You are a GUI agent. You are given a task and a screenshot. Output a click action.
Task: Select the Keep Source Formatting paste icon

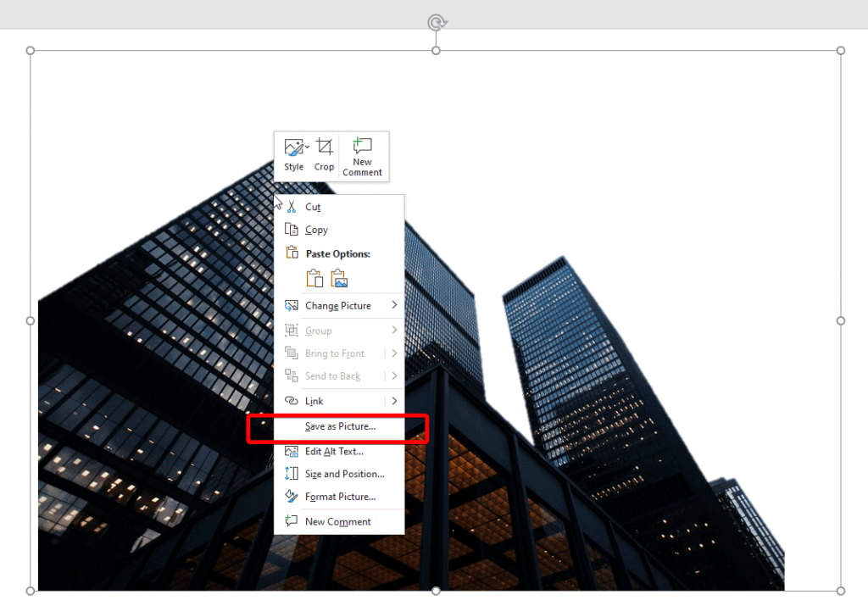click(314, 277)
